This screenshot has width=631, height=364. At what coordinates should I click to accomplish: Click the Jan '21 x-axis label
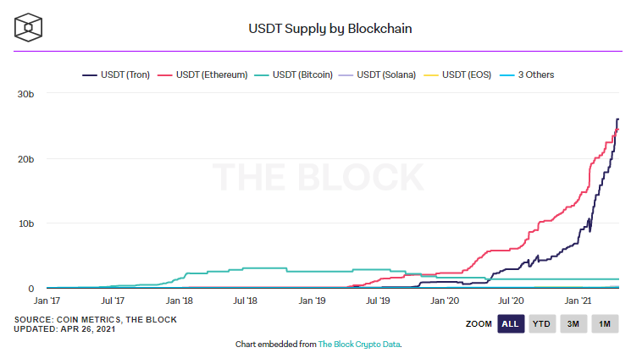(578, 301)
